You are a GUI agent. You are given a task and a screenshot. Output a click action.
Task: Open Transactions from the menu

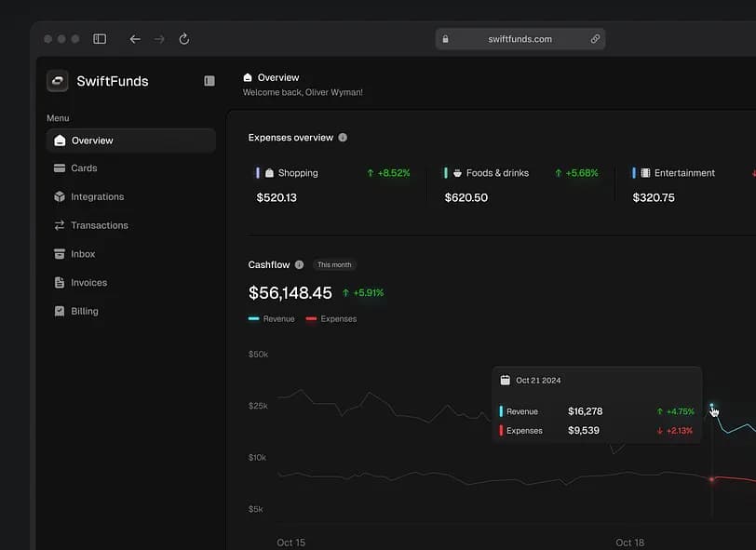[x=131, y=225]
